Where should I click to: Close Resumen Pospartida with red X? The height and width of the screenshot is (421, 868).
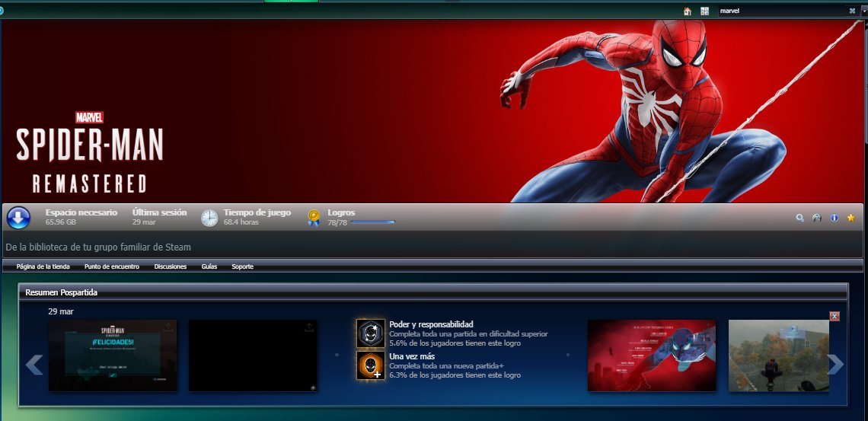click(834, 316)
